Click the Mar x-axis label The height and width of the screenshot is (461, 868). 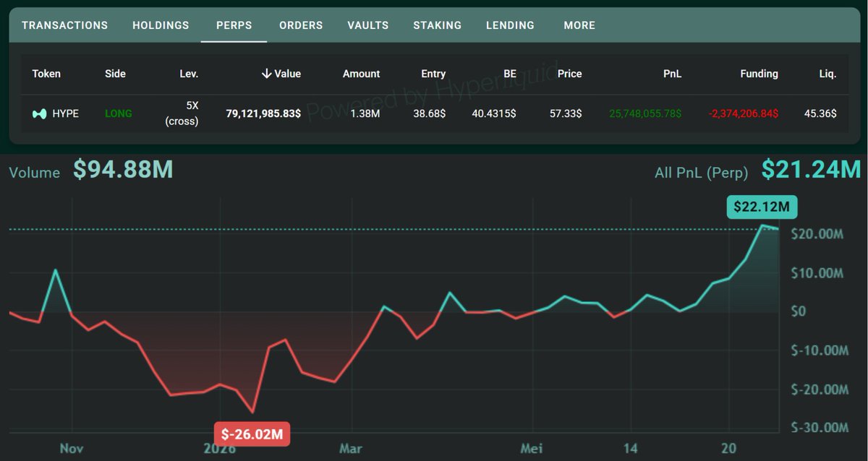[351, 448]
